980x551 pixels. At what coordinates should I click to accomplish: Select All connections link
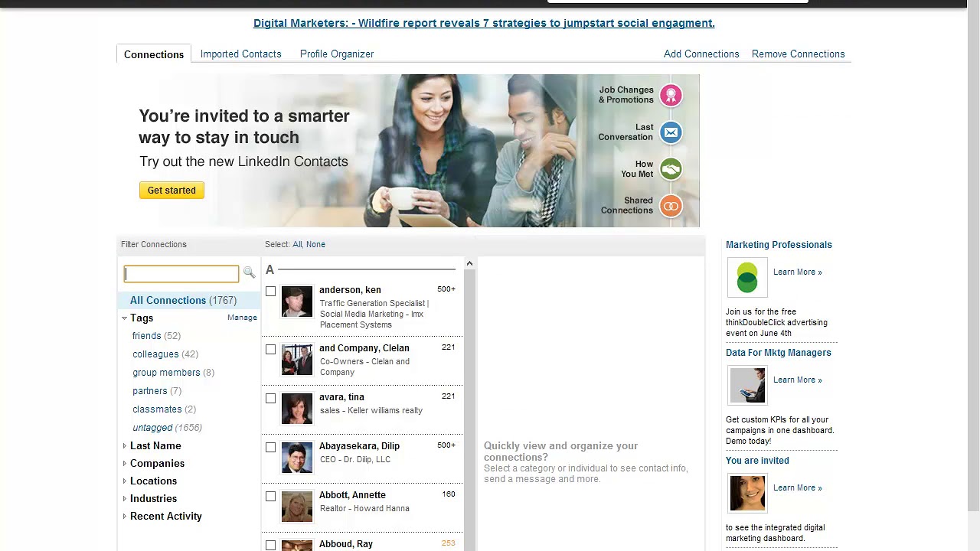point(297,244)
